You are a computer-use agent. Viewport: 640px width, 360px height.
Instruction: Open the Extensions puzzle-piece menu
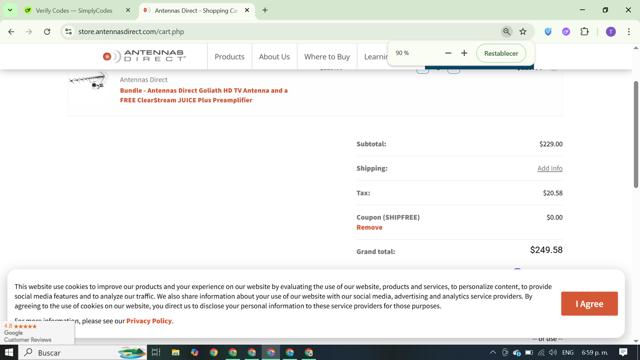click(x=584, y=31)
